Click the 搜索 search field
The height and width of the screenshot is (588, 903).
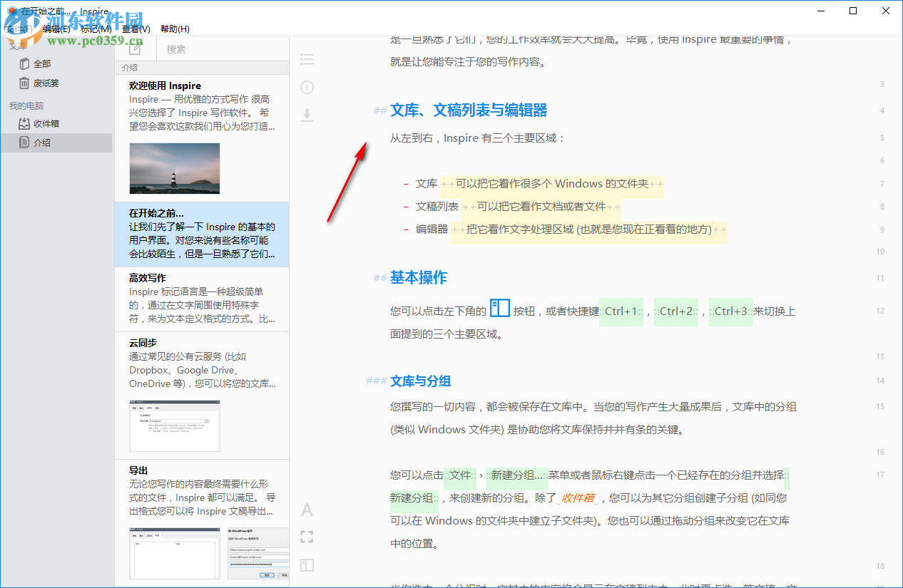tap(223, 49)
